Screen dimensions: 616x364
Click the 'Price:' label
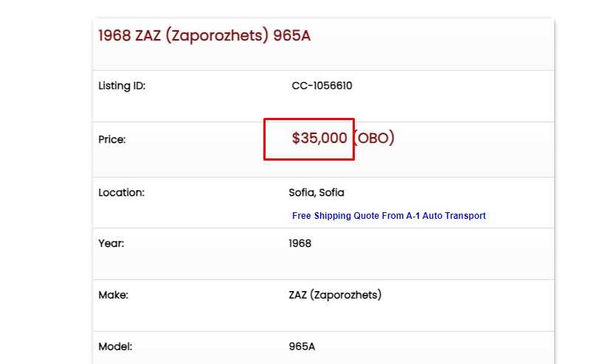click(x=112, y=139)
